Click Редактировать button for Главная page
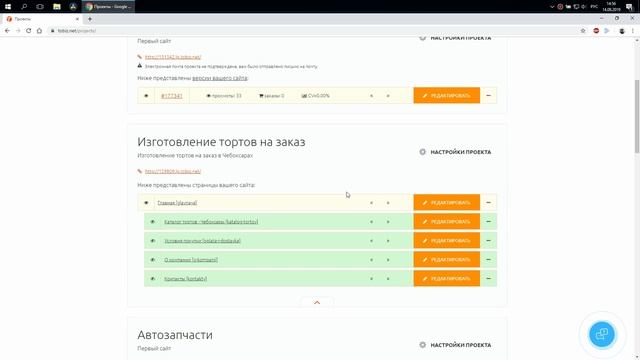This screenshot has height=360, width=640. pyautogui.click(x=447, y=202)
